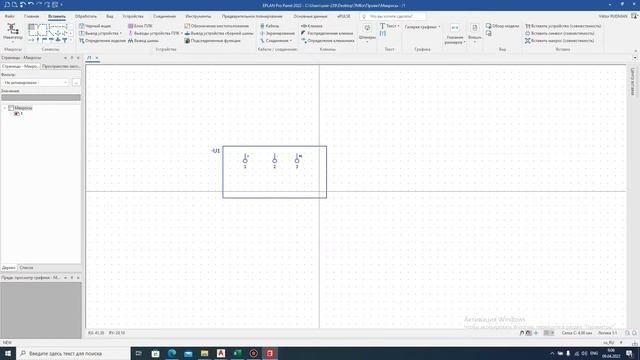
Task: Click the Windows Start button
Action: (x=8, y=353)
